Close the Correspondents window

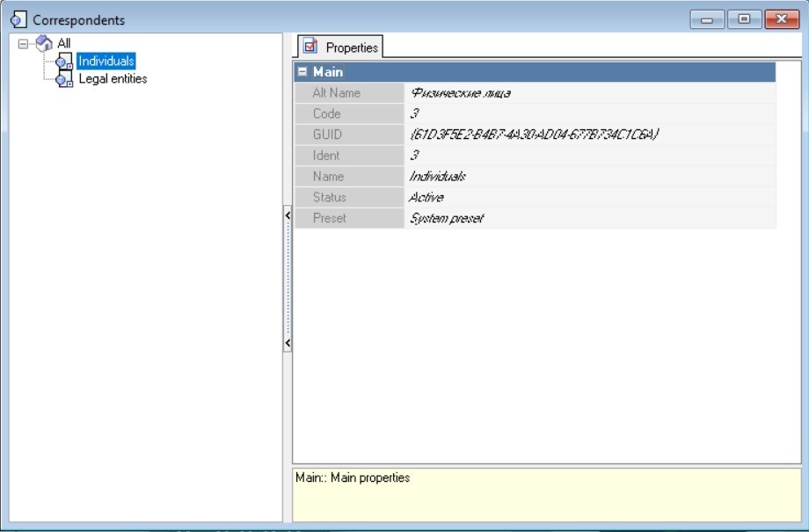pyautogui.click(x=782, y=19)
